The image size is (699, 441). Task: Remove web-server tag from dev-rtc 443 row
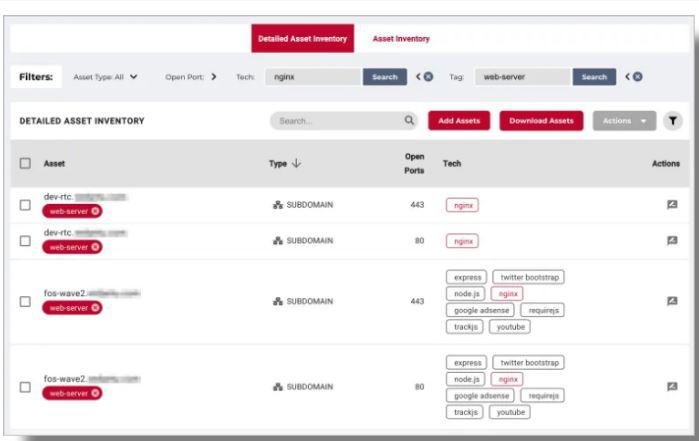pyautogui.click(x=95, y=211)
